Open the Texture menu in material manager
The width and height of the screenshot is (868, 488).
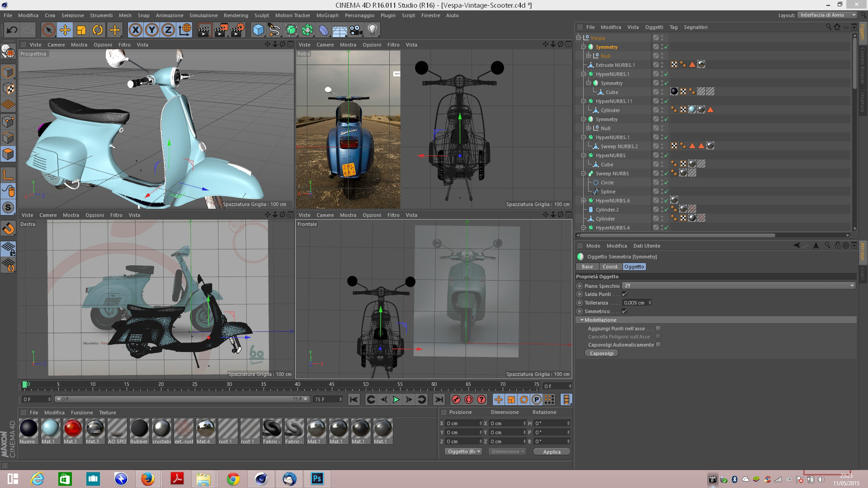[x=108, y=413]
